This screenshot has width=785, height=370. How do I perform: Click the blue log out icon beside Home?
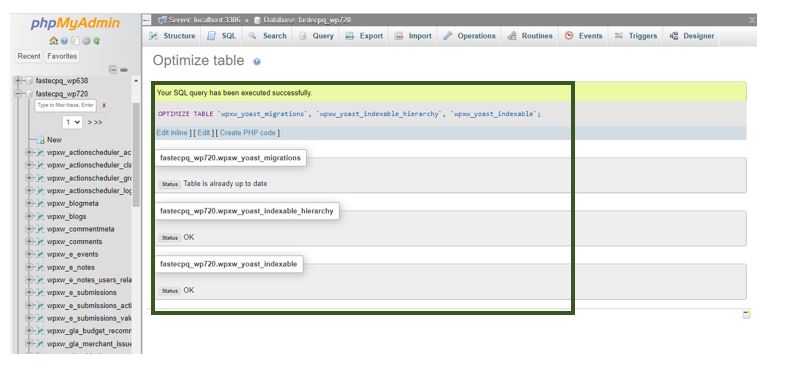point(64,41)
